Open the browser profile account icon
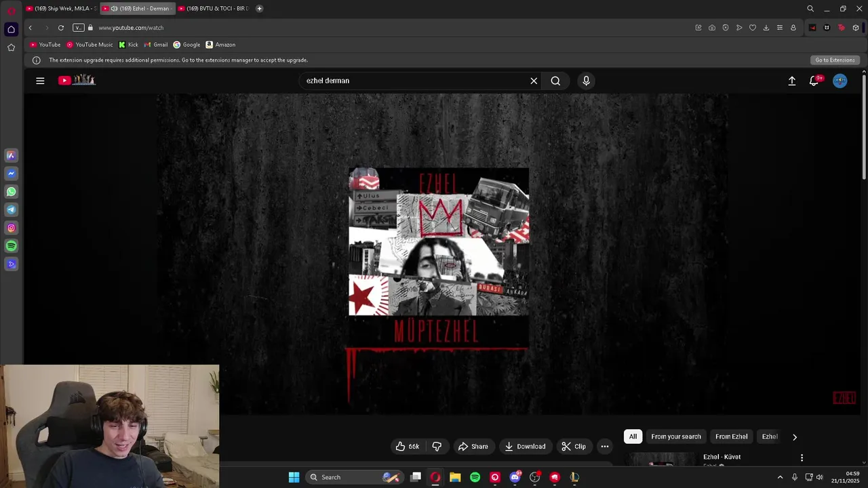 click(x=793, y=28)
